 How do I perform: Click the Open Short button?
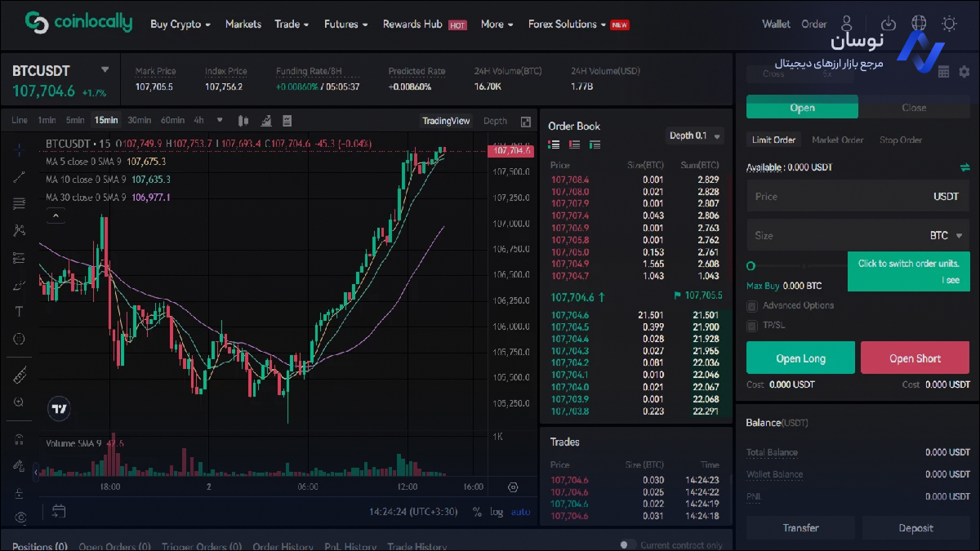point(915,358)
